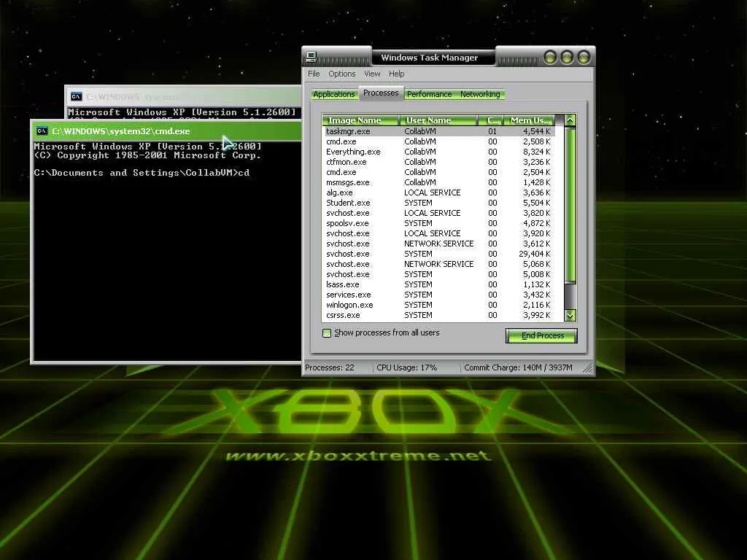Image resolution: width=747 pixels, height=560 pixels.
Task: Close the Task Manager window
Action: 584,58
